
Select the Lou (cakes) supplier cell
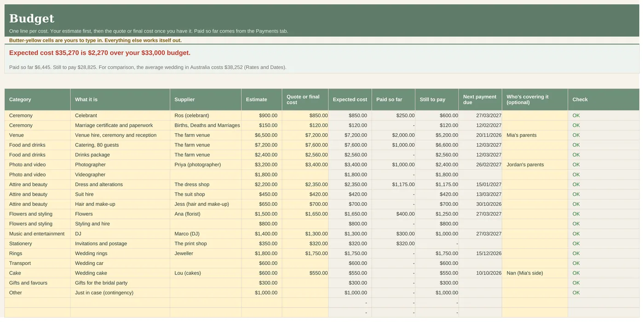coord(206,273)
